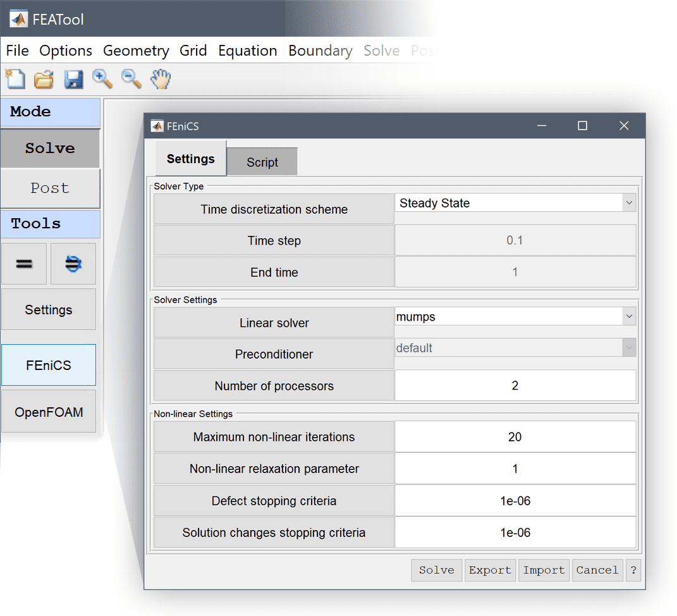Select the Zoom in magnifier tool
This screenshot has height=616, width=677.
102,79
